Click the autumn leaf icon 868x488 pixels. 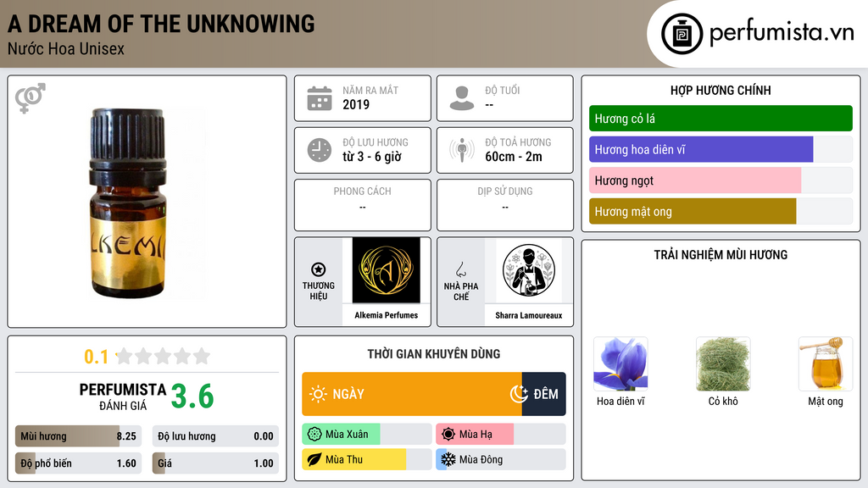[314, 459]
